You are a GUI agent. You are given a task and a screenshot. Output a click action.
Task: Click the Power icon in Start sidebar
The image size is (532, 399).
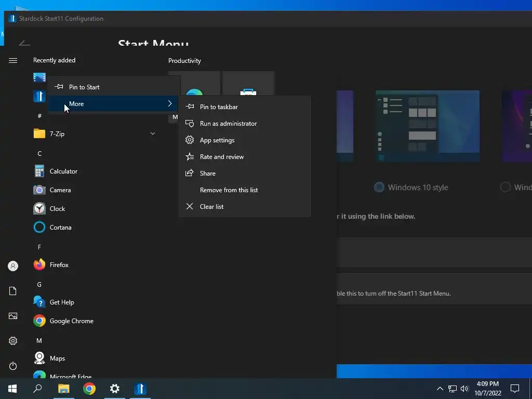[13, 366]
